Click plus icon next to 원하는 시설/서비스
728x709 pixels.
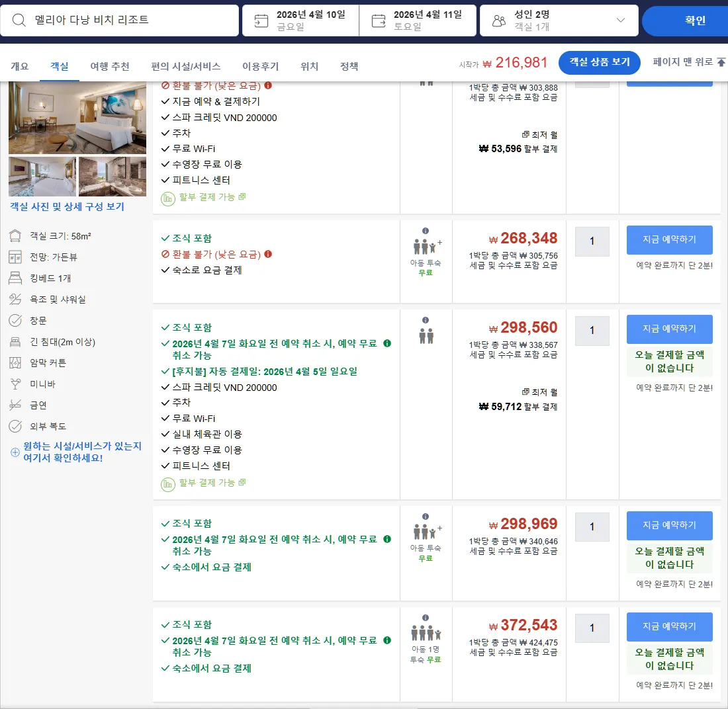click(x=15, y=452)
